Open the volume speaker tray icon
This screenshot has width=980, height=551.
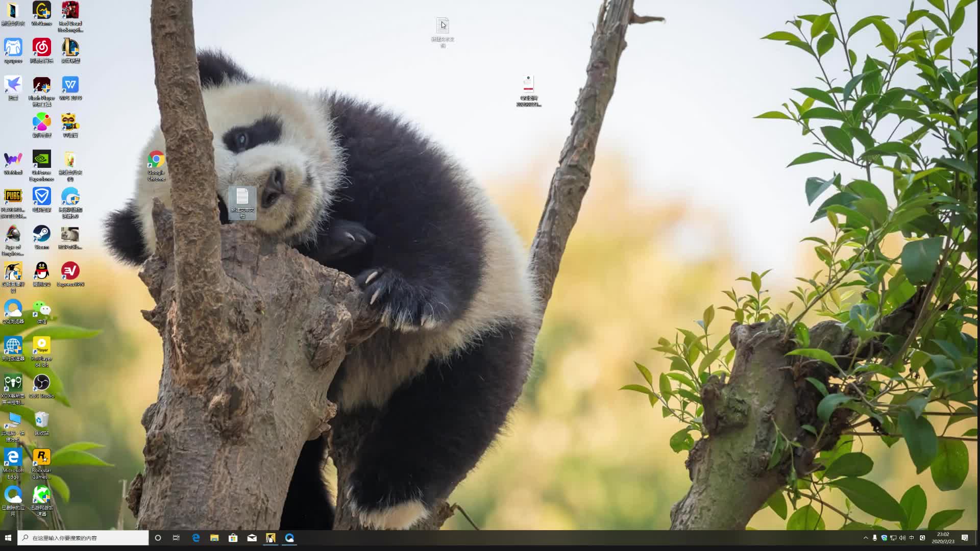coord(902,538)
